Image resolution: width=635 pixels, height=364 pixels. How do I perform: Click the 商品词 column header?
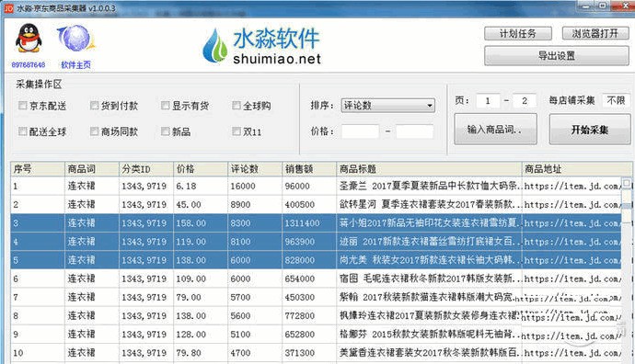[x=92, y=169]
